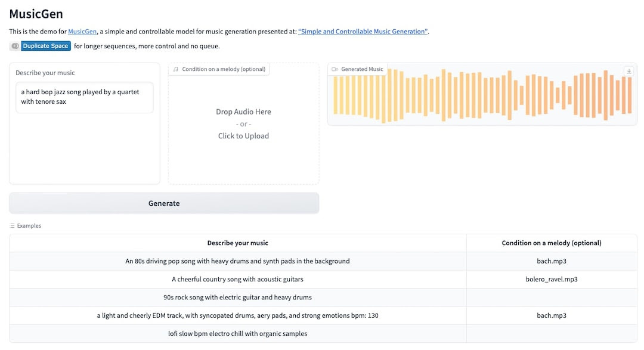
Task: Select the 90s rock song example row
Action: (323, 298)
